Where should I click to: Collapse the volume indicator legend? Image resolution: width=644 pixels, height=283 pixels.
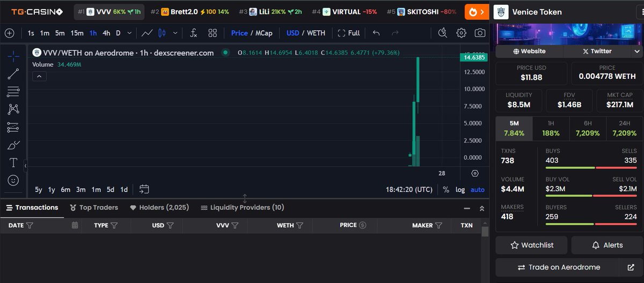tap(39, 76)
